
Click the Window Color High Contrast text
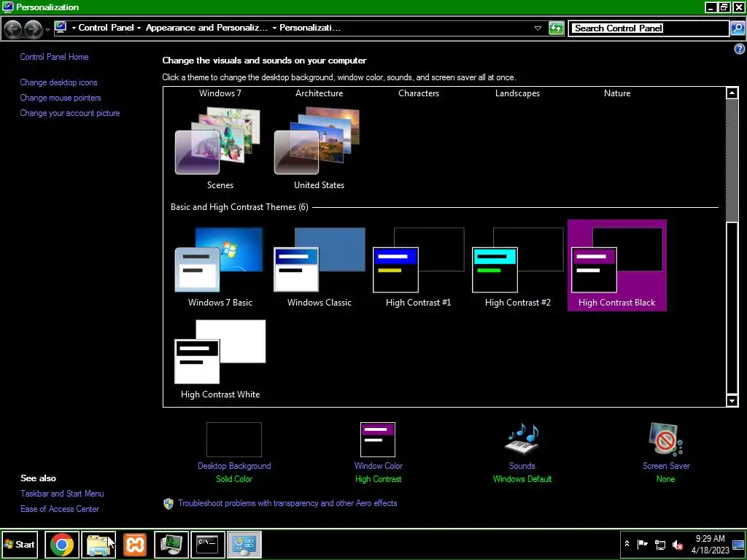click(x=379, y=479)
